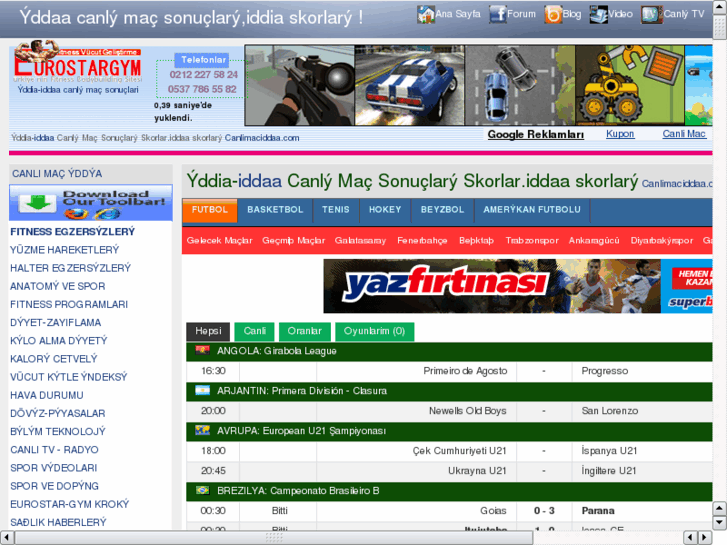Click the Canli Mac ad link
The image size is (727, 545).
[x=684, y=134]
